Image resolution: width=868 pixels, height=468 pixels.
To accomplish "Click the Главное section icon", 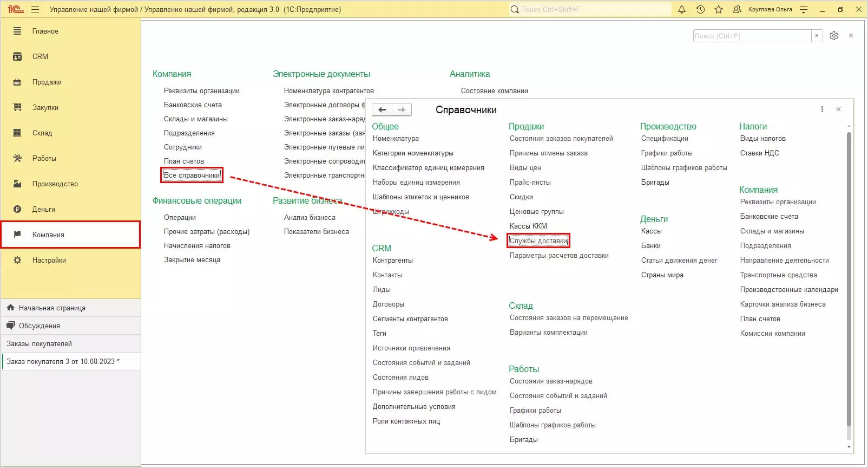I will 17,31.
